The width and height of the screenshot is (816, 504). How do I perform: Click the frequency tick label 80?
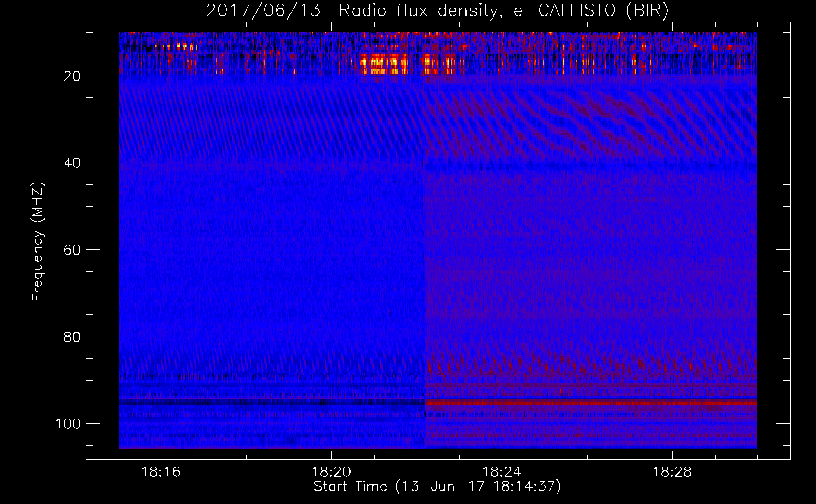72,337
